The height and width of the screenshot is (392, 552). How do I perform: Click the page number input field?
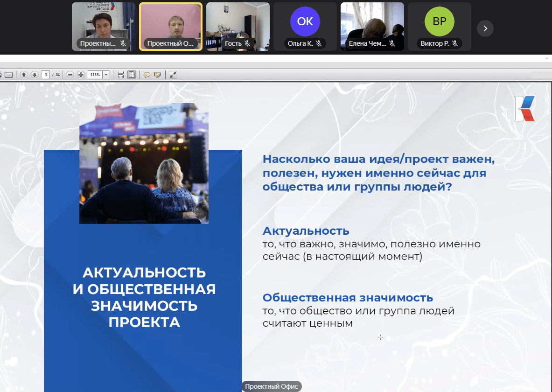tap(46, 75)
